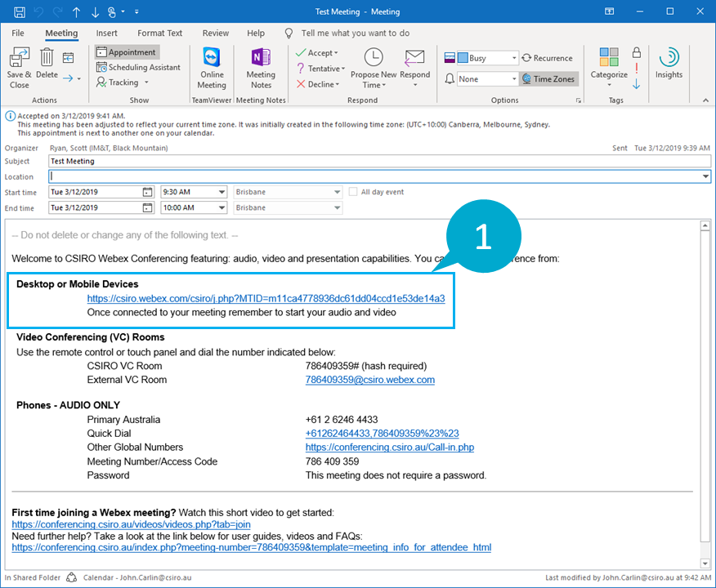Click the body scrollbar up arrow
The image size is (716, 588).
pos(705,225)
